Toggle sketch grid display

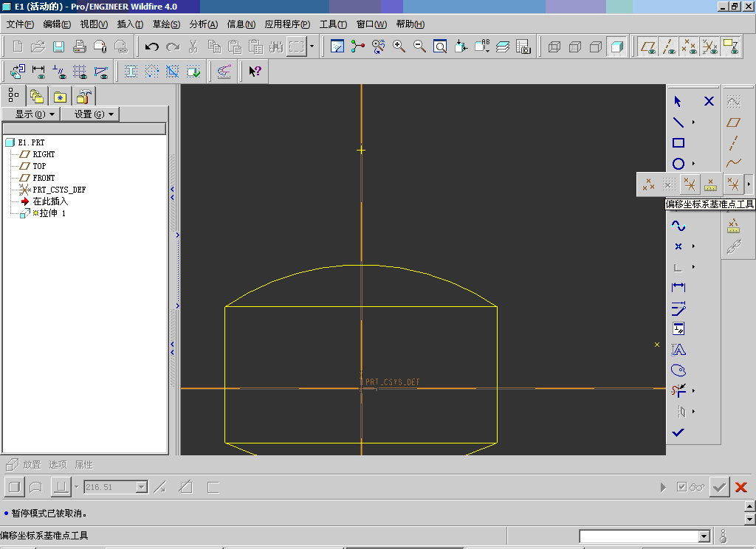pyautogui.click(x=80, y=72)
